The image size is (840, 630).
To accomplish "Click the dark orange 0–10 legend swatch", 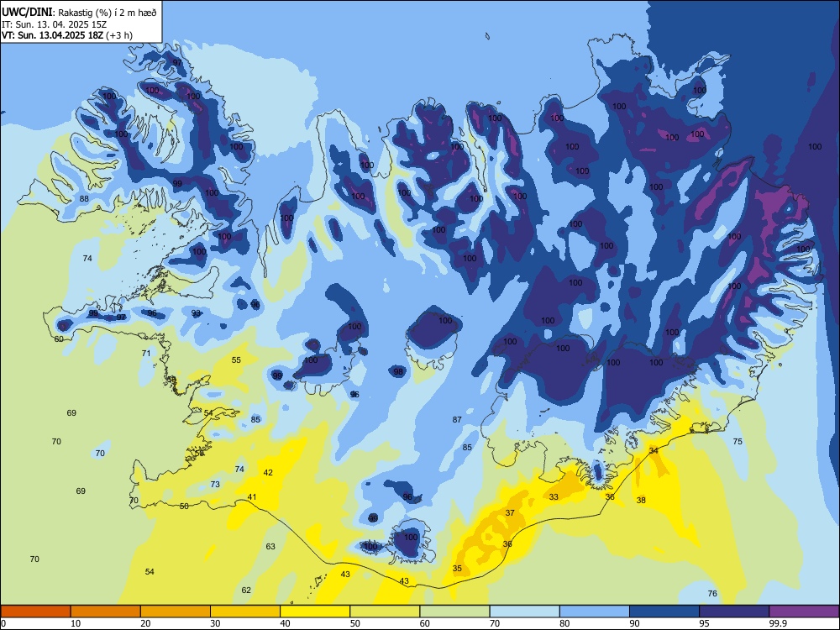I will [x=35, y=612].
